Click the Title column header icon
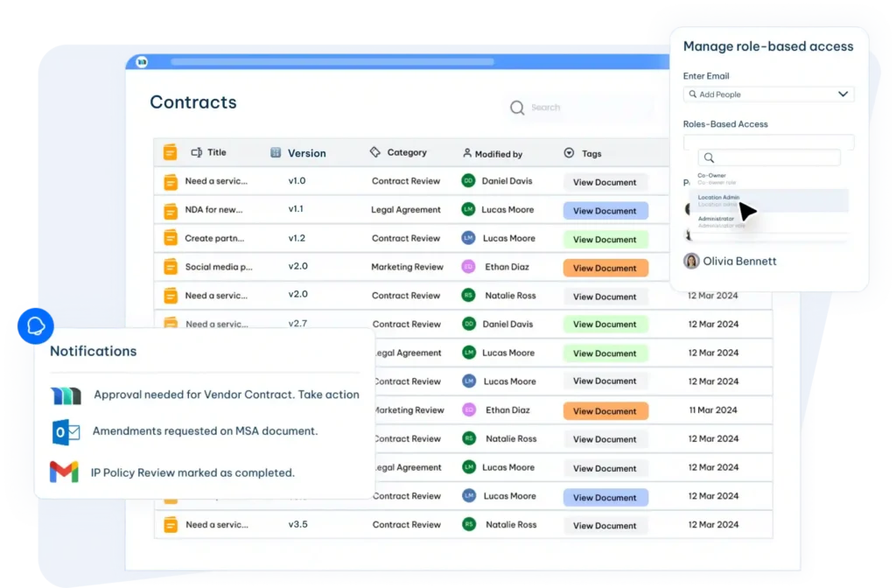The height and width of the screenshot is (588, 896). point(197,152)
